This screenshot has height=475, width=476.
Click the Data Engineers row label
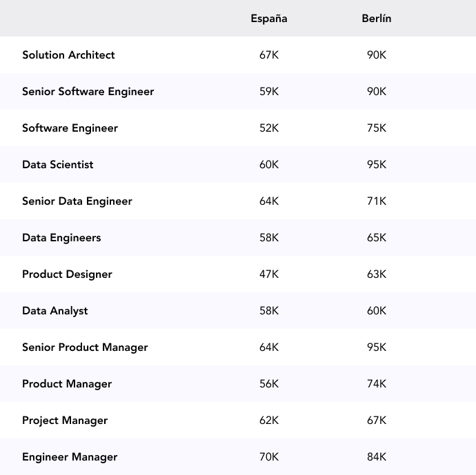point(61,238)
